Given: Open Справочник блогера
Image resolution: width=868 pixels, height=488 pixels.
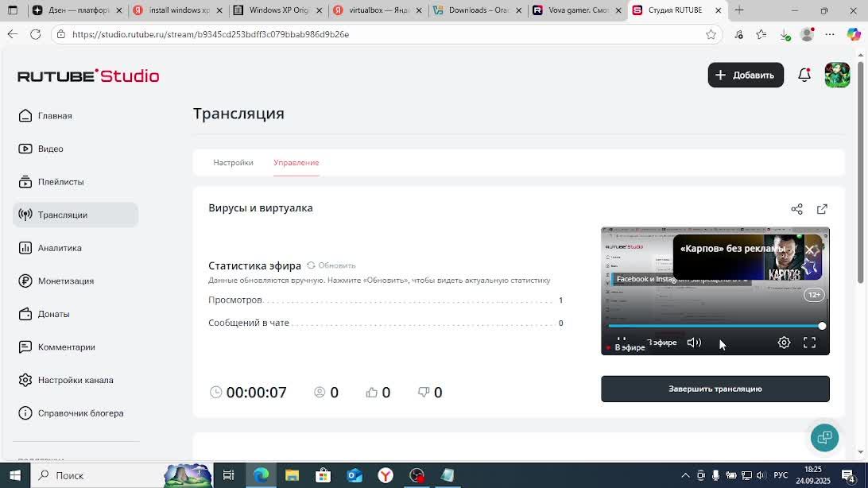Looking at the screenshot, I should point(71,413).
